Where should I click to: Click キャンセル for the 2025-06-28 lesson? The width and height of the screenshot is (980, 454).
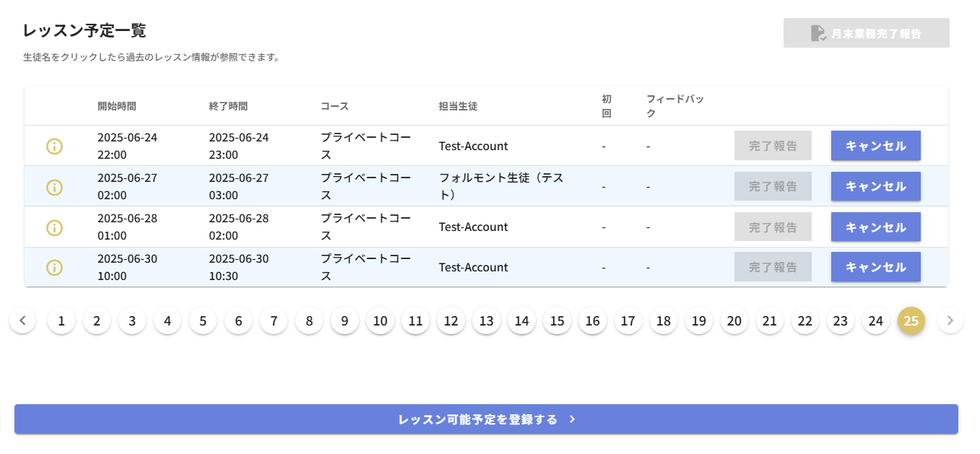(875, 227)
